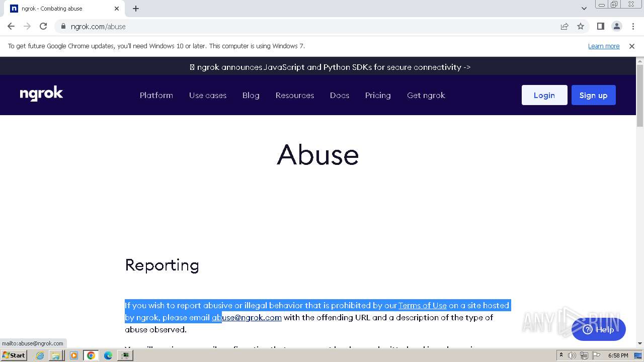Open the Help chat widget

599,329
